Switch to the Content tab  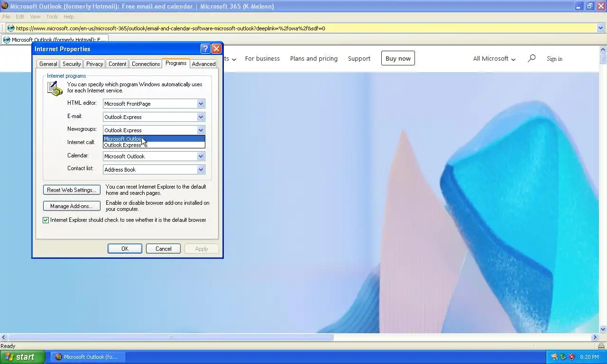(117, 64)
